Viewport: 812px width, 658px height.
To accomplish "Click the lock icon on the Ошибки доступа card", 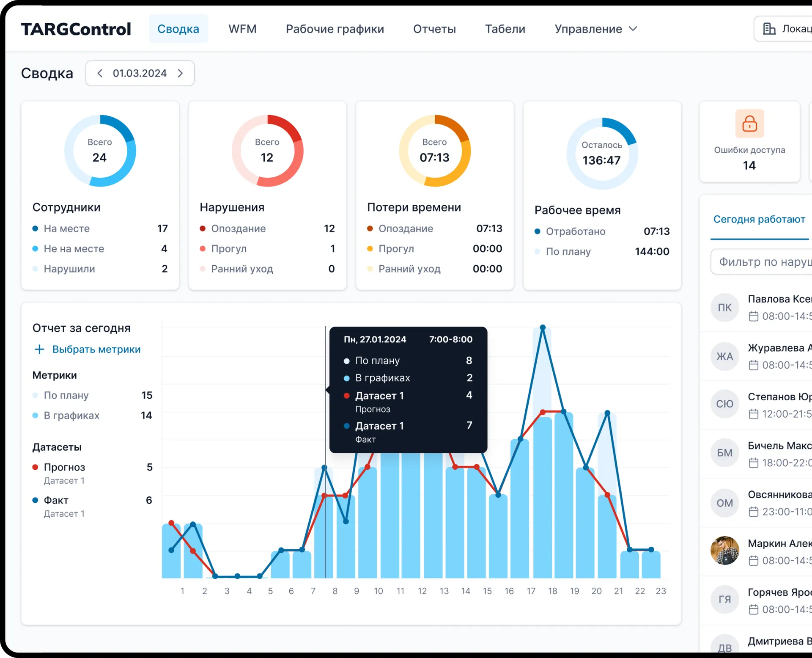I will (749, 124).
